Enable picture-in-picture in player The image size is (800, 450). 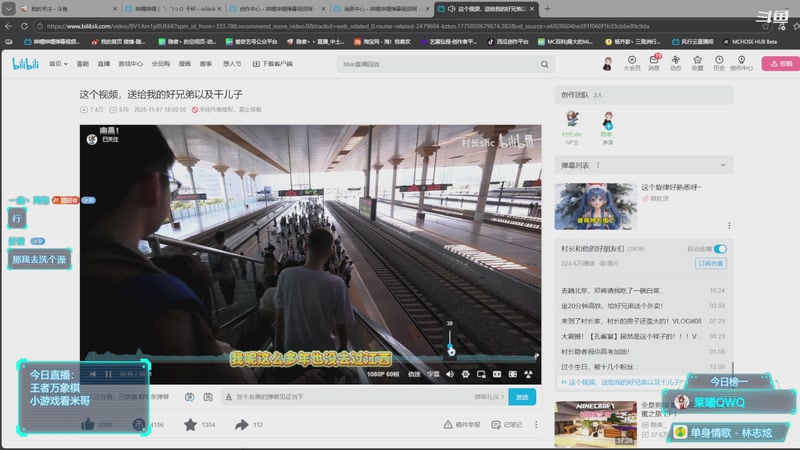[481, 374]
